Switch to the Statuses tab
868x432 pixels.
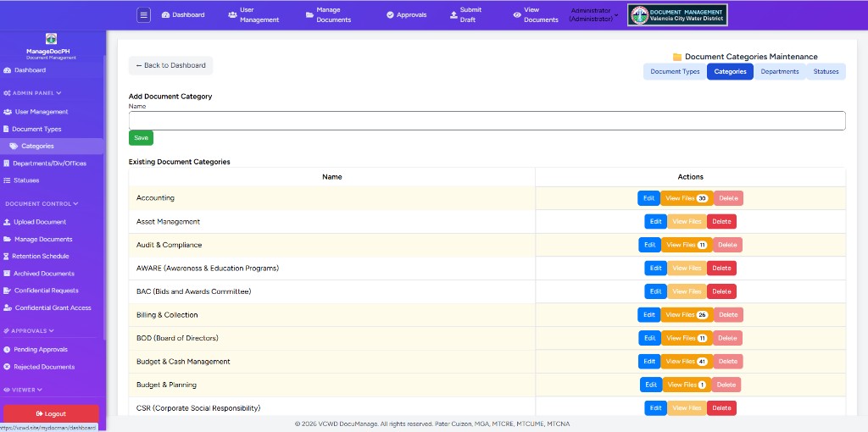pyautogui.click(x=826, y=71)
